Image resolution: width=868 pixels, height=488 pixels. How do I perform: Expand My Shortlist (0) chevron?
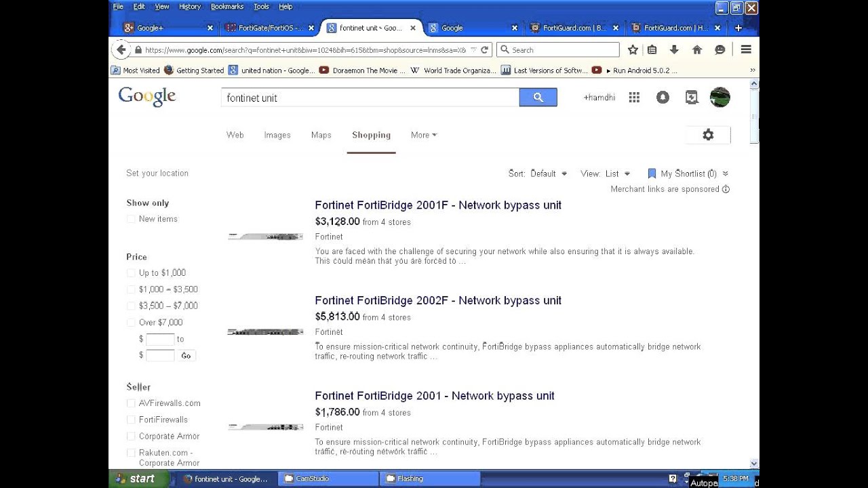pyautogui.click(x=726, y=174)
